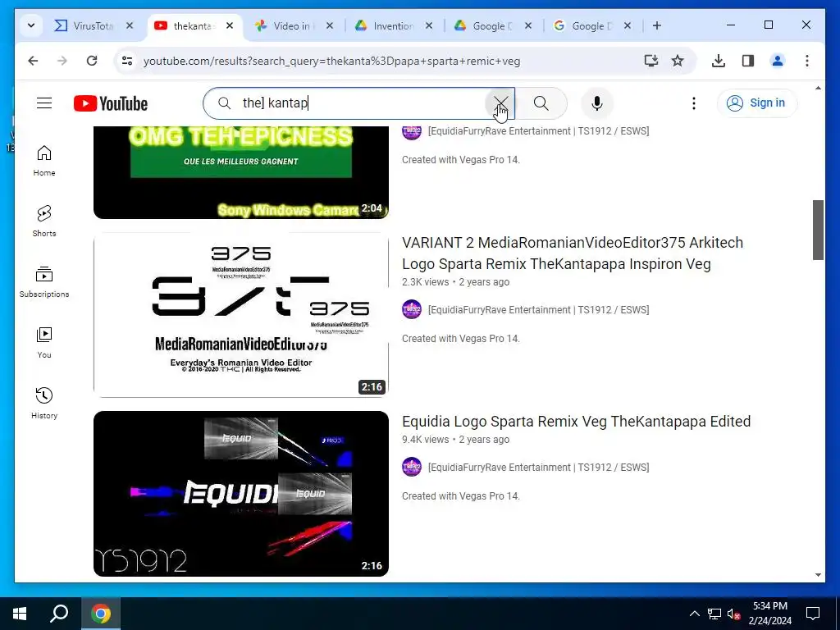
Task: Open Subscriptions in the sidebar
Action: click(44, 282)
